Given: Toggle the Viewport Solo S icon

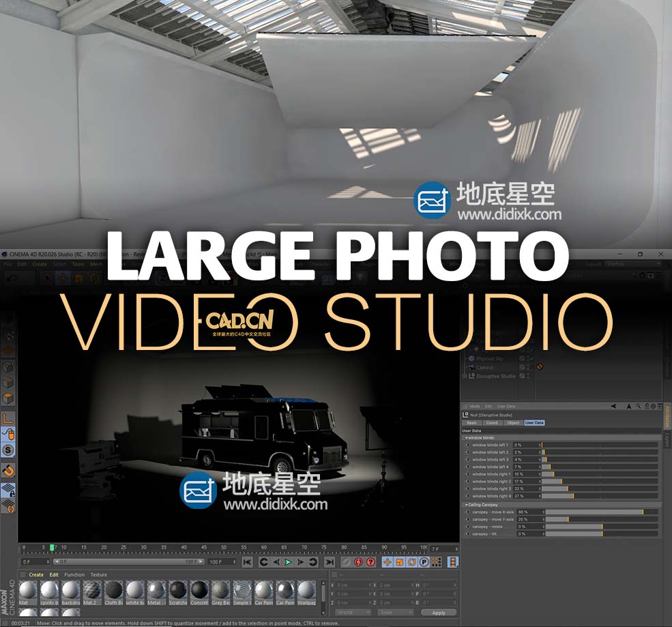Looking at the screenshot, I should (8, 450).
